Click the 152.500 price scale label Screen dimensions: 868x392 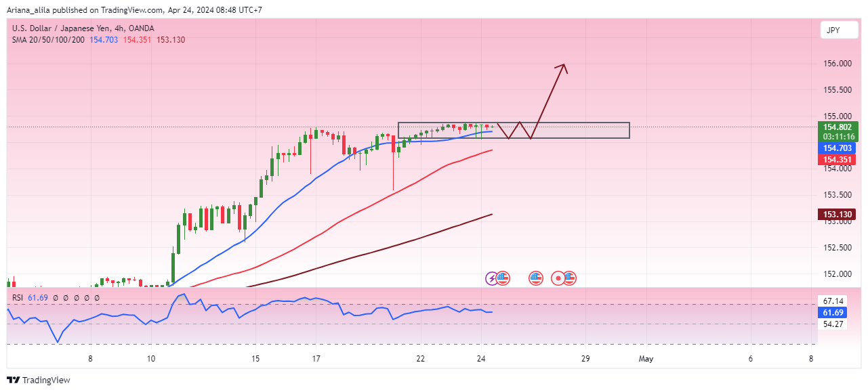coord(838,248)
